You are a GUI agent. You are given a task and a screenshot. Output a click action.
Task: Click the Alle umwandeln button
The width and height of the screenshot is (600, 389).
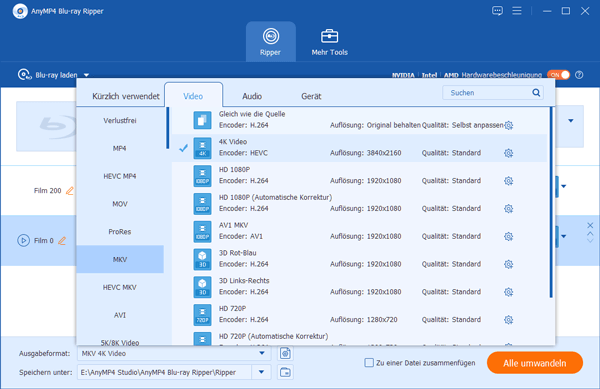(x=535, y=363)
